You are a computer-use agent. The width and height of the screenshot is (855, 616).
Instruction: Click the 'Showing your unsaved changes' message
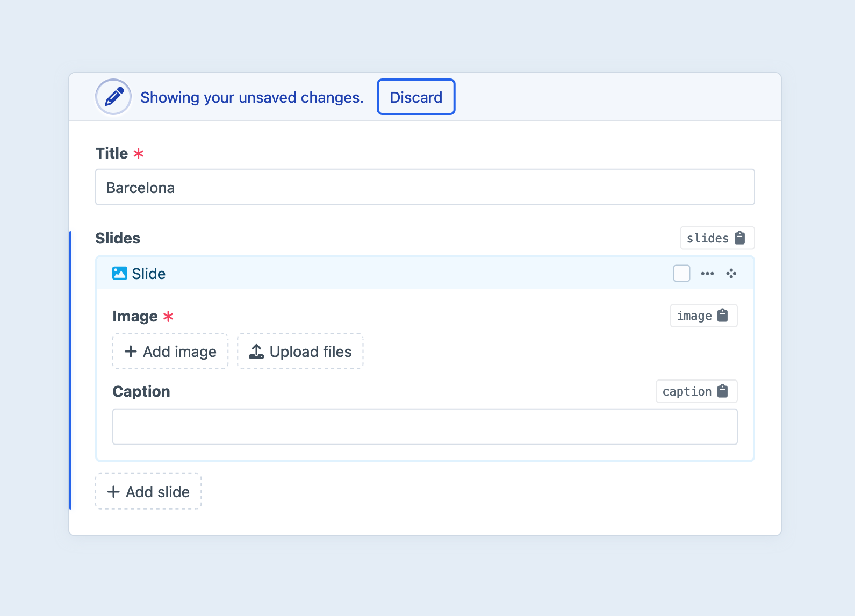(252, 97)
